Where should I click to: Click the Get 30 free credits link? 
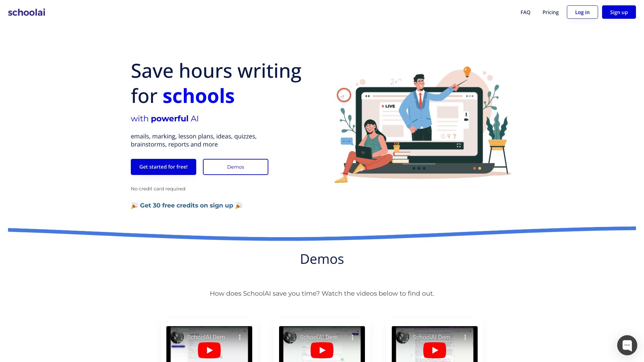186,205
